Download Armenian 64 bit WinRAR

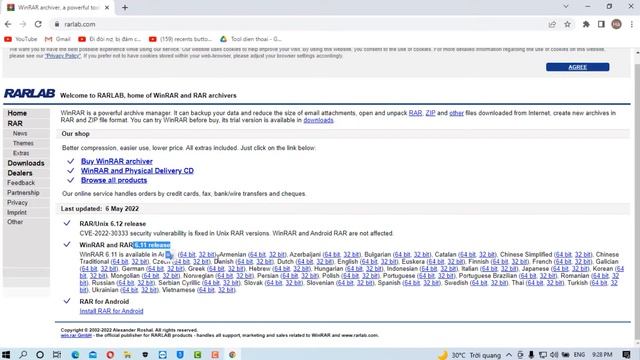(x=257, y=254)
